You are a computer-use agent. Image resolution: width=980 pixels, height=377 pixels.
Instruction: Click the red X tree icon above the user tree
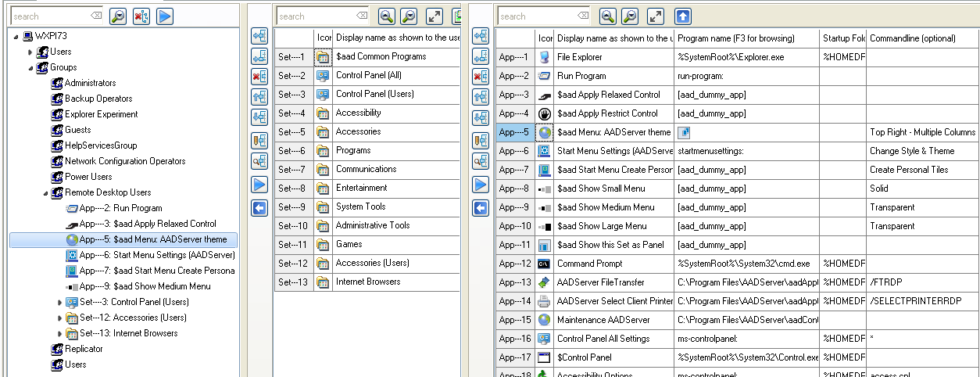141,16
